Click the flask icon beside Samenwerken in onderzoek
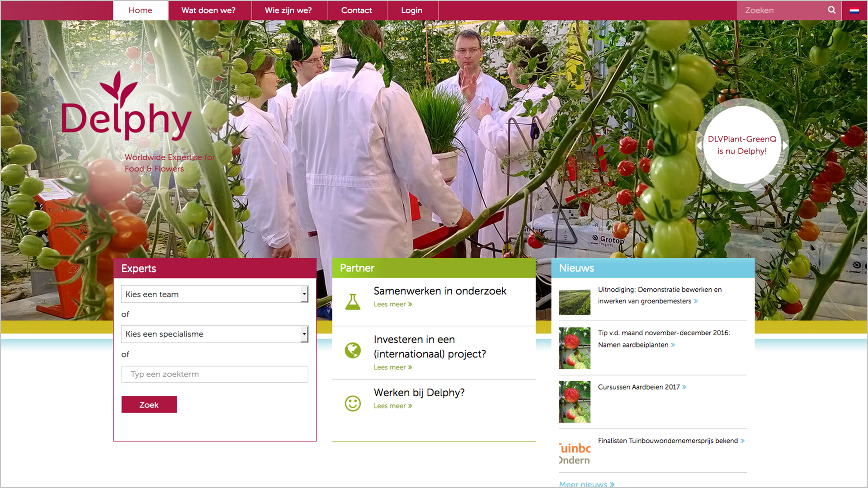The height and width of the screenshot is (488, 868). click(353, 301)
